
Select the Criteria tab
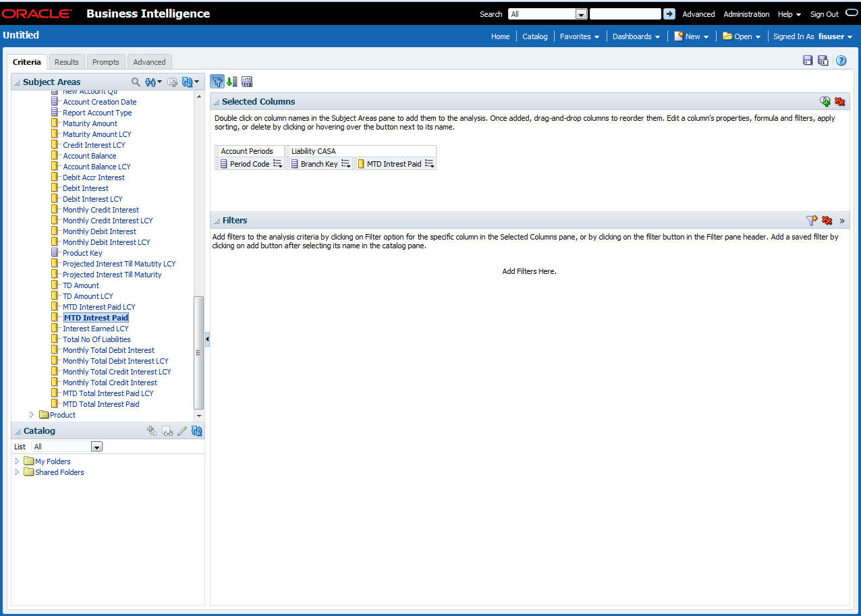click(x=27, y=62)
